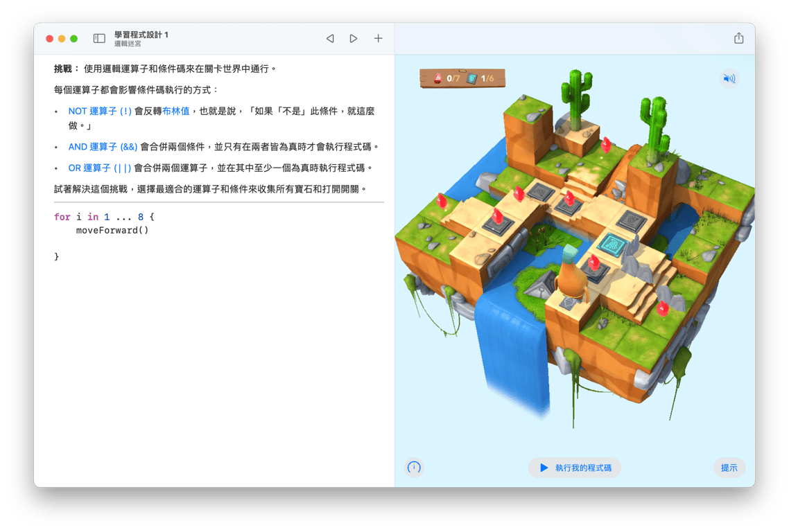
Task: Click the gem counter 0/7 on scoreboard
Action: pyautogui.click(x=446, y=78)
